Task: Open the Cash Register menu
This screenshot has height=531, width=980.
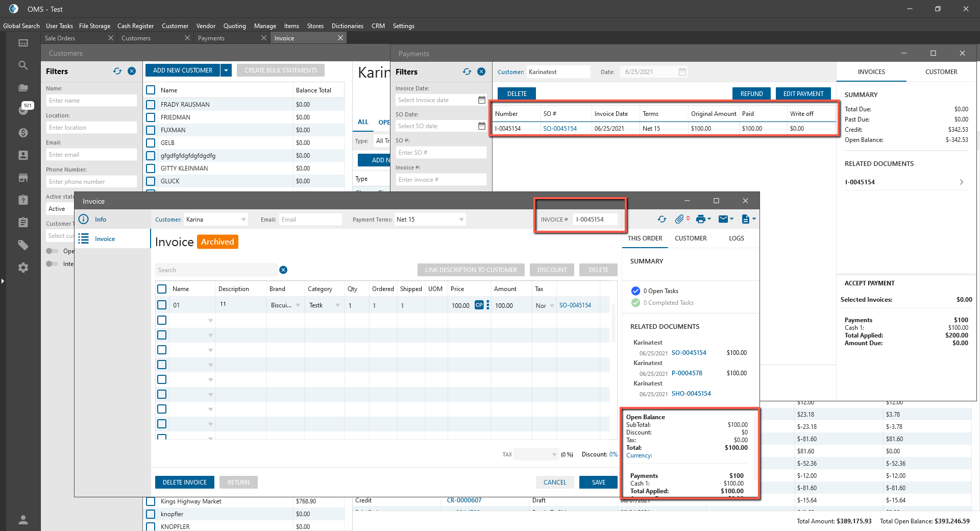Action: point(135,26)
